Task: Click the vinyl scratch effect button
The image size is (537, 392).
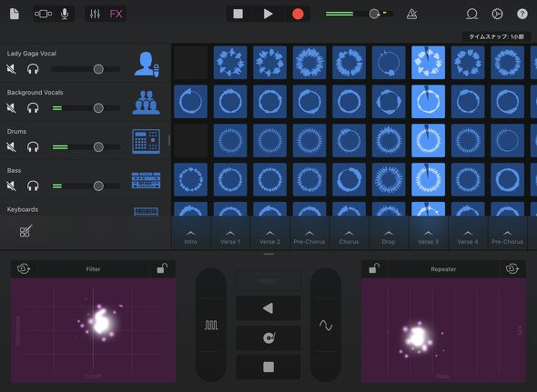Action: [268, 337]
